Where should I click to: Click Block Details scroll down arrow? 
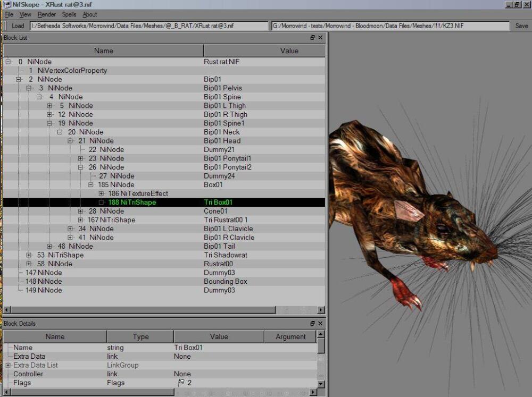coord(321,384)
